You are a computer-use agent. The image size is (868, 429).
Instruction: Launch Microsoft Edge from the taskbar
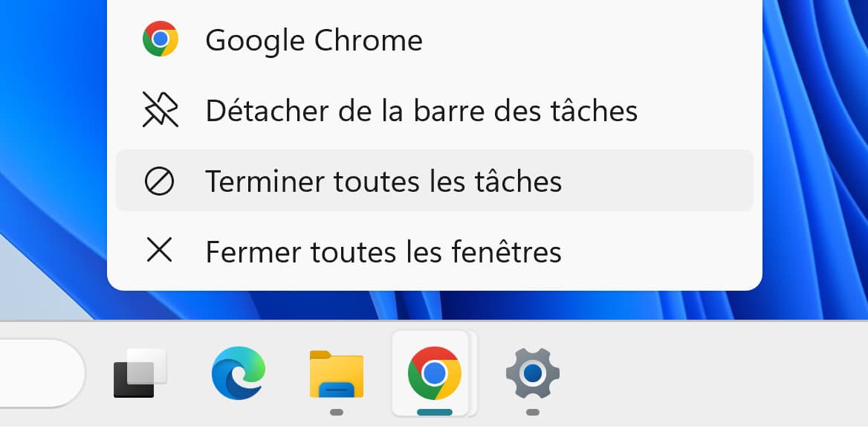tap(236, 372)
